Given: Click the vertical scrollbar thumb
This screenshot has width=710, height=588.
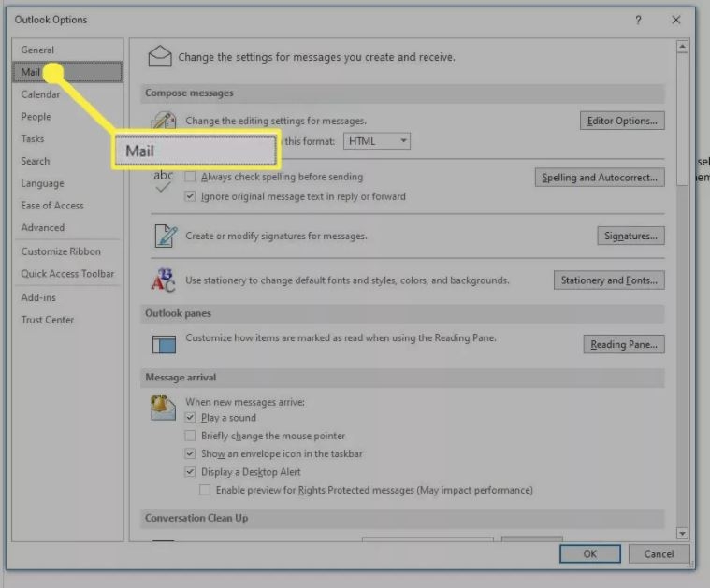Looking at the screenshot, I should tap(682, 120).
